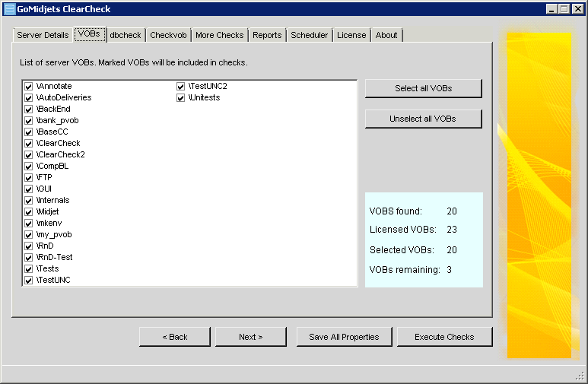Uncheck the \Annotate VOB checkbox
This screenshot has height=384, width=588.
click(29, 87)
